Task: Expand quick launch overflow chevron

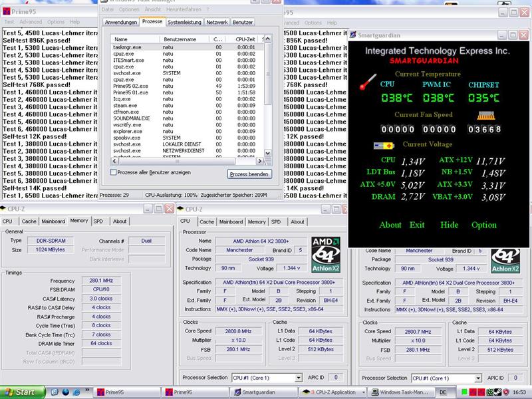Action: point(87,390)
